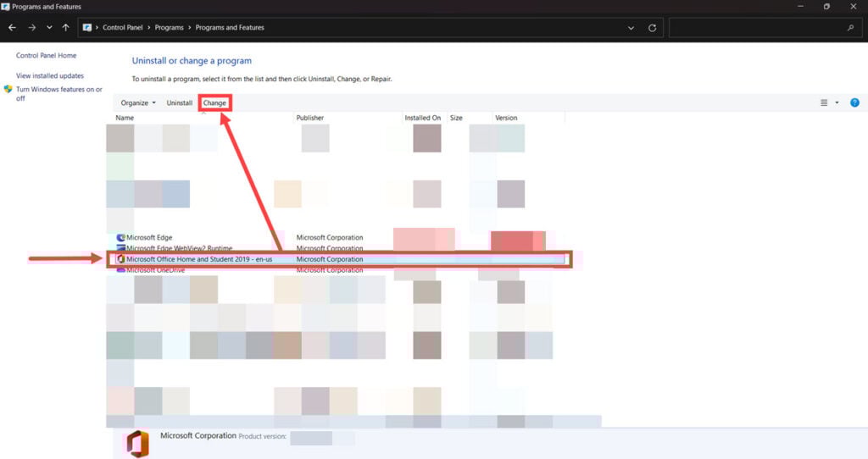Click the Office icon in selected row
The image size is (868, 459).
120,259
